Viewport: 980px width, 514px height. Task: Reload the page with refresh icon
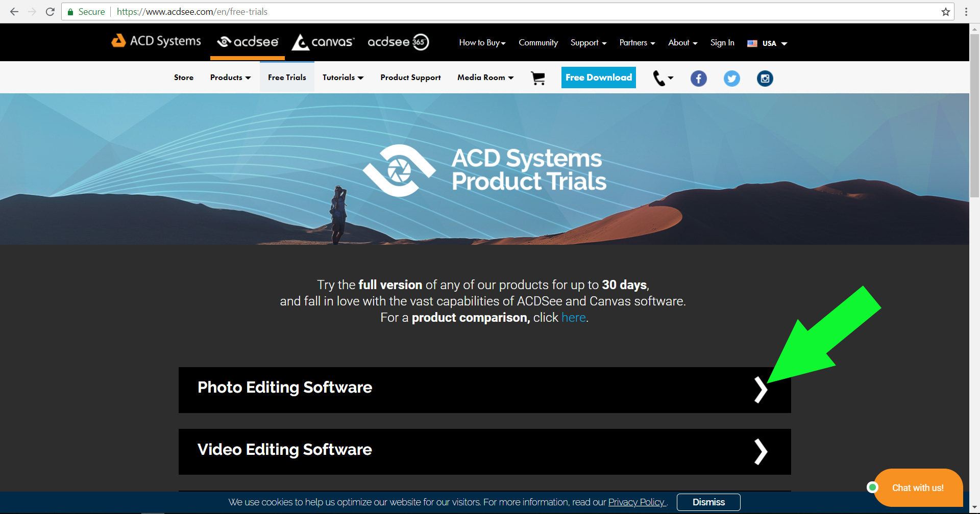50,11
